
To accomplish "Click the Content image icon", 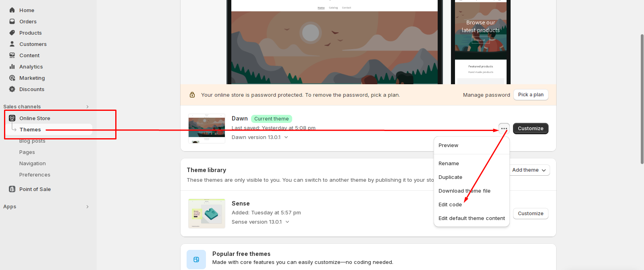I will 12,55.
